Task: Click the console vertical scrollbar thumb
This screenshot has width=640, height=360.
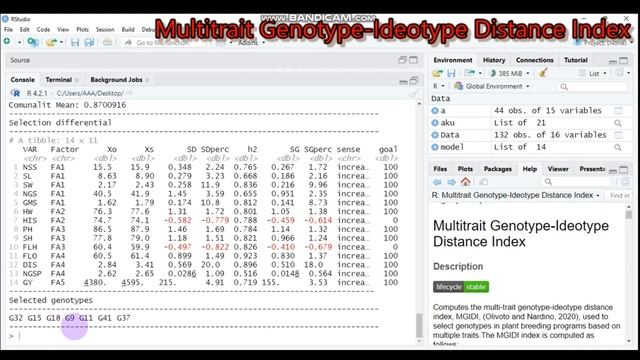Action: tap(419, 325)
